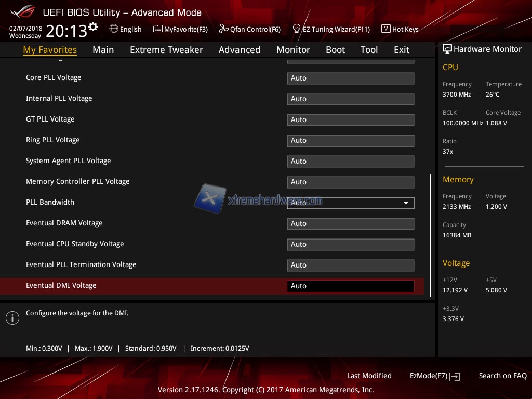The image size is (532, 399).
Task: Open the Tool tab
Action: click(369, 50)
